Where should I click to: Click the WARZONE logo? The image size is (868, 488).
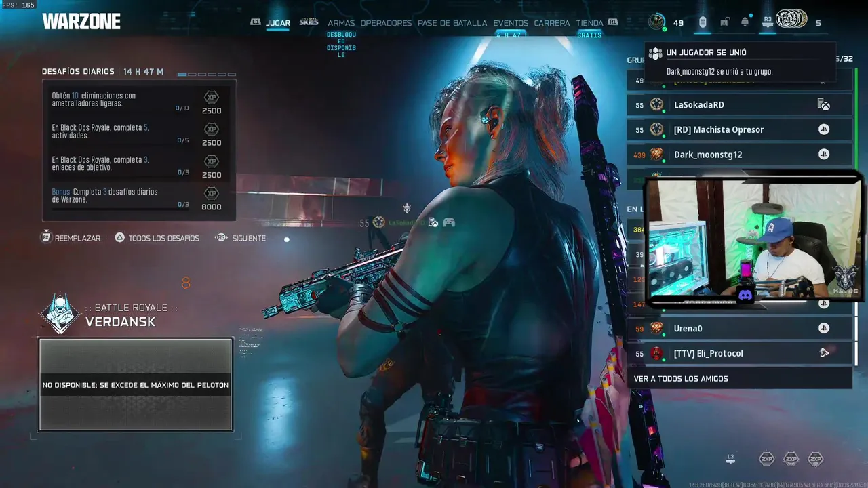tap(81, 22)
